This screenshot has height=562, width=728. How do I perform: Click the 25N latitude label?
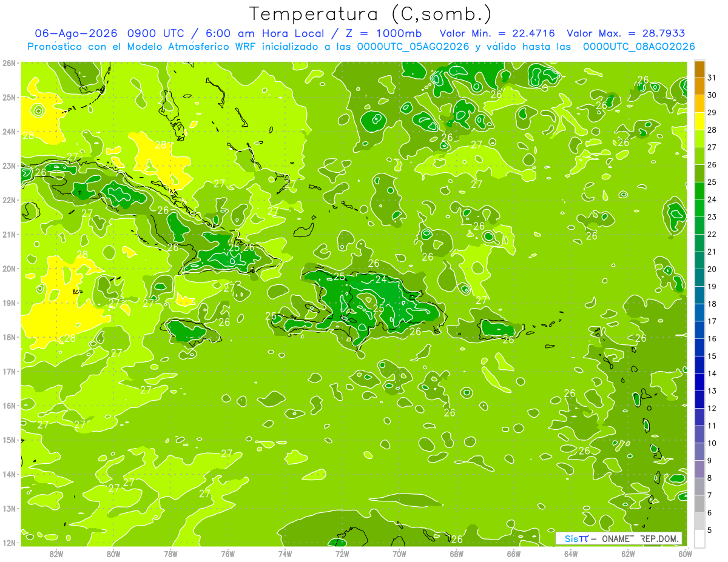9,97
